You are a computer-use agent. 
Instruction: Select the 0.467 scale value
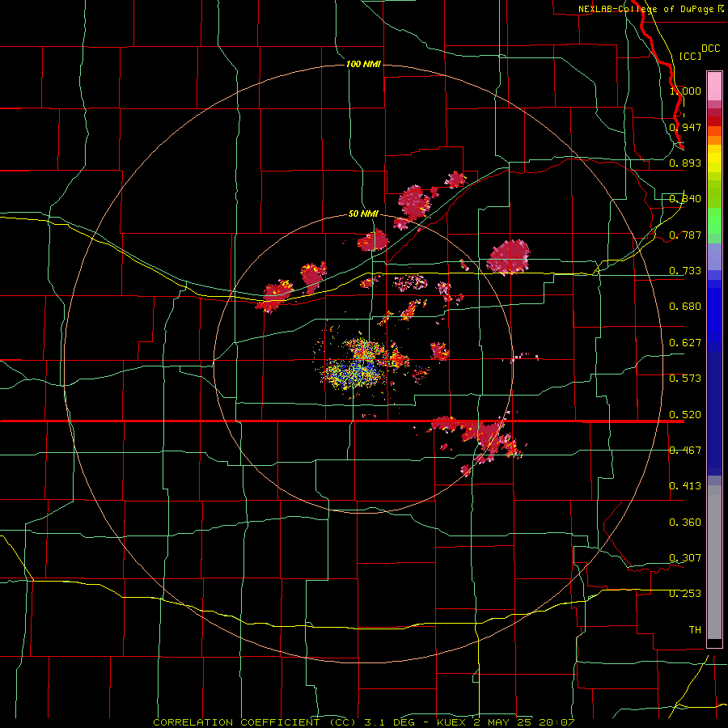pos(685,451)
